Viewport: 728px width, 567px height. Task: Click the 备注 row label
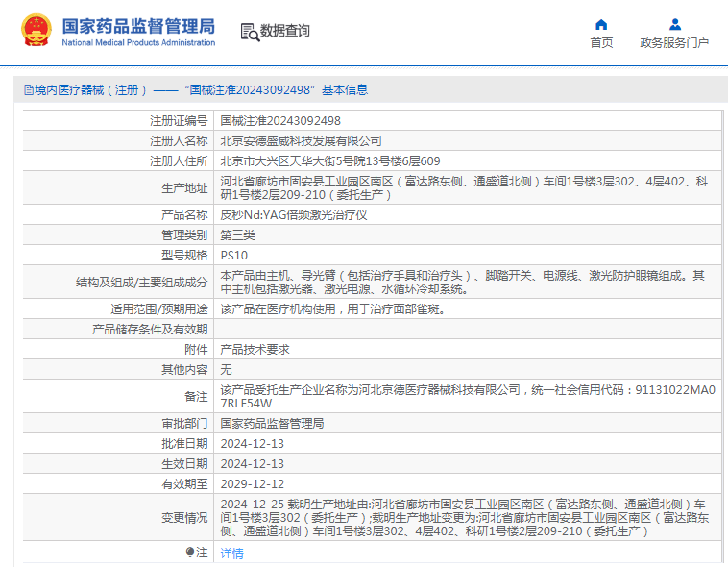196,397
